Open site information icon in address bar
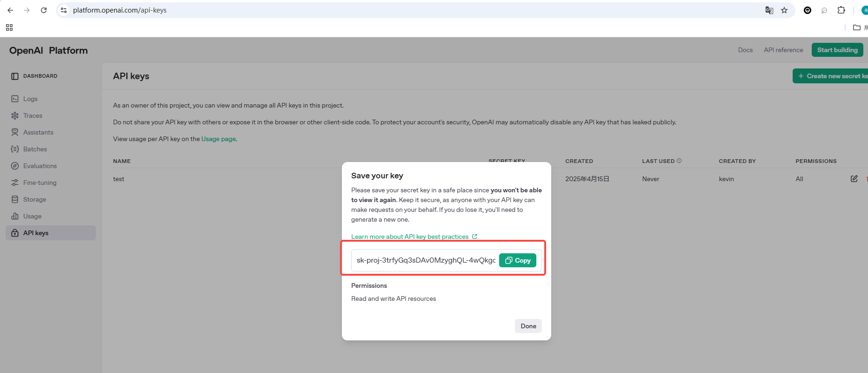 (64, 10)
